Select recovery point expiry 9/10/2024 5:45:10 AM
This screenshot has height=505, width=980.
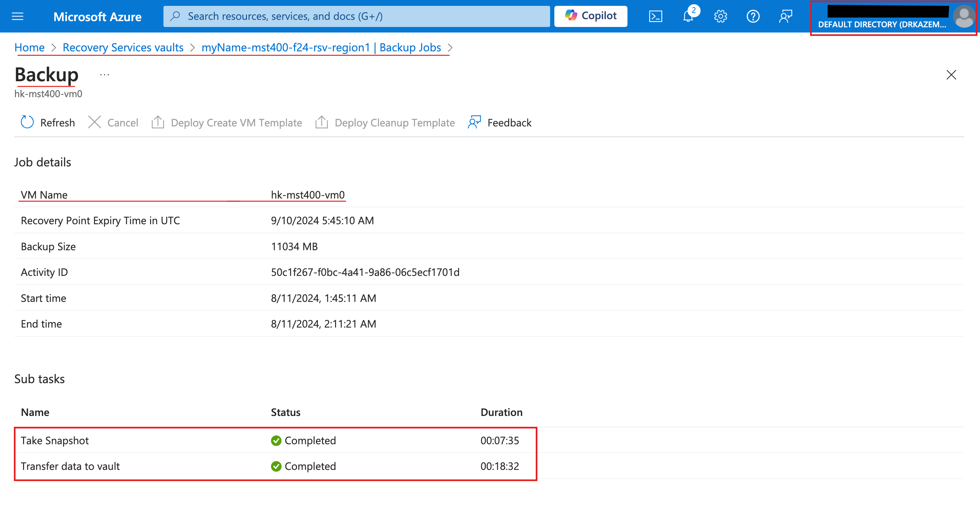322,221
